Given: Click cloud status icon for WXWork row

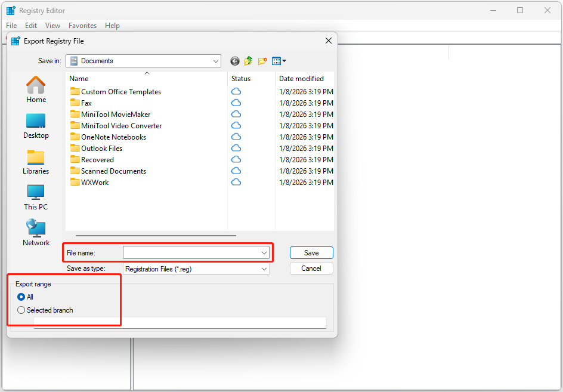Looking at the screenshot, I should [236, 182].
